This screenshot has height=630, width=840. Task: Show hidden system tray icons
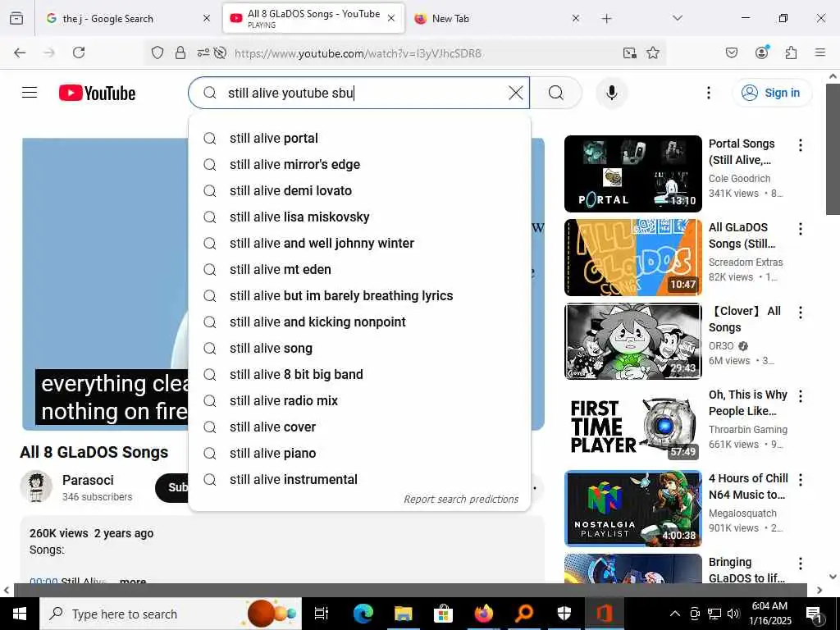point(675,614)
